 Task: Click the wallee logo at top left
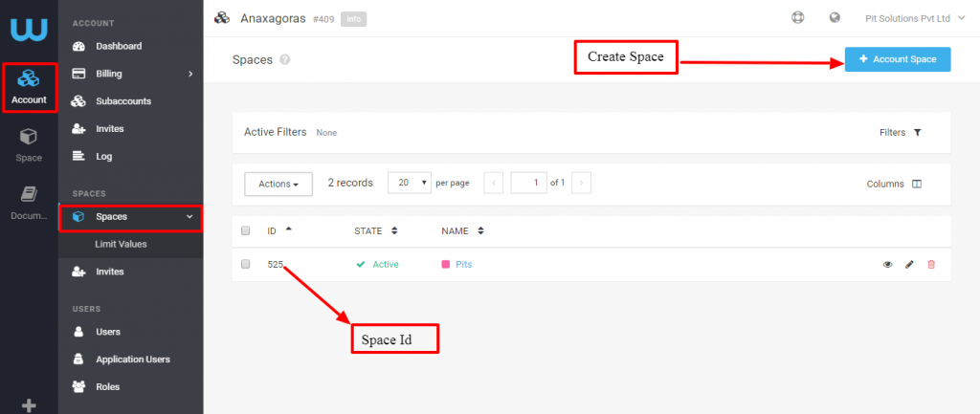point(29,30)
